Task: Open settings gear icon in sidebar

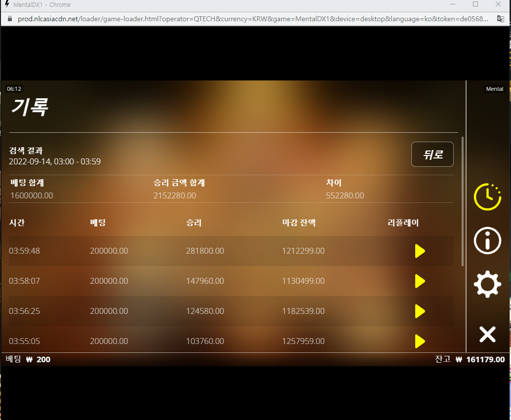Action: (487, 284)
